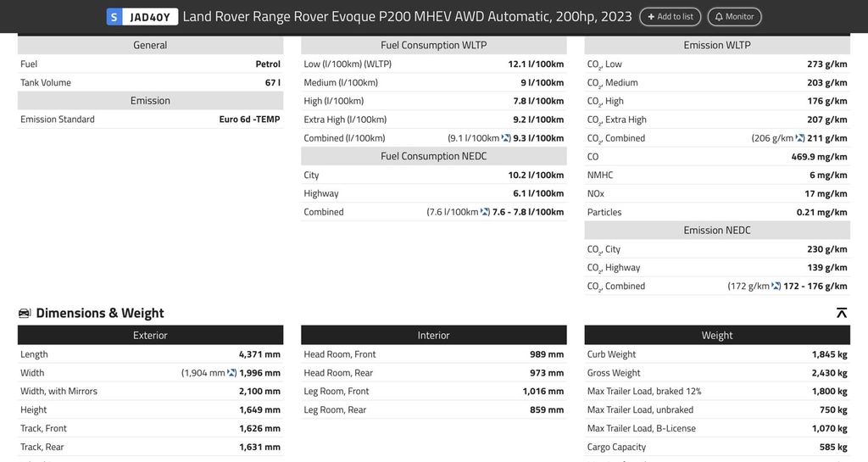The height and width of the screenshot is (462, 868).
Task: Click the Max Trailer Load, braked 12% label
Action: tap(644, 391)
